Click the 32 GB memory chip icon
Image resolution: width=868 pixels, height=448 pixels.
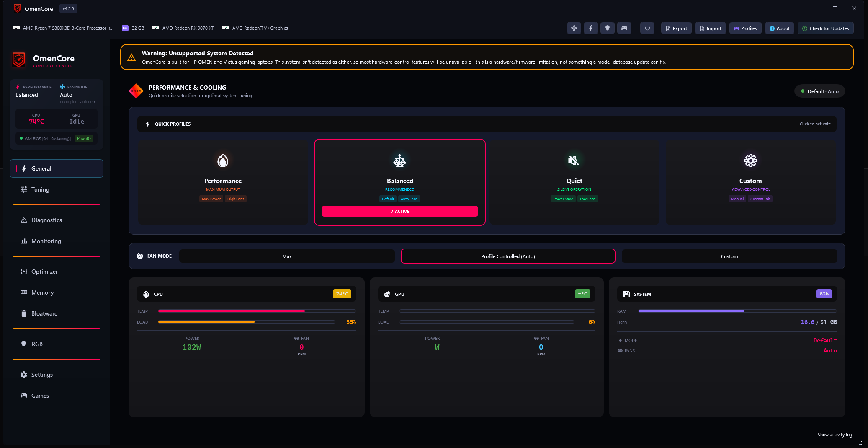125,28
